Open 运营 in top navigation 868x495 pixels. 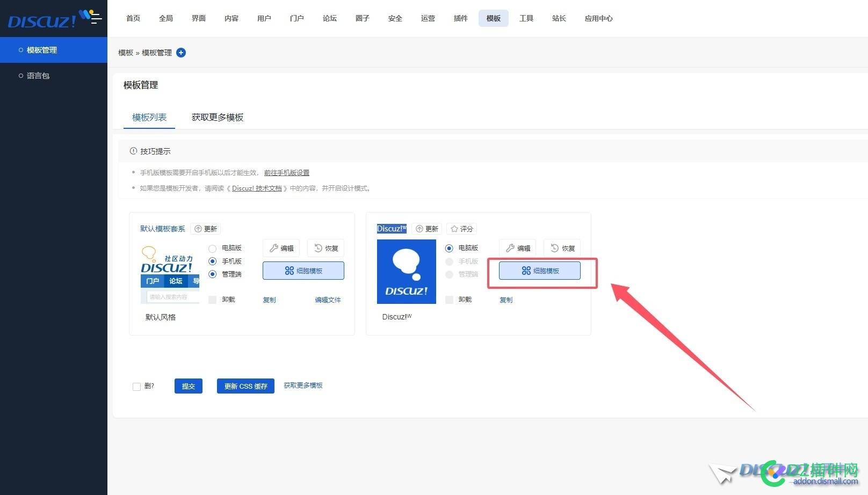point(428,18)
